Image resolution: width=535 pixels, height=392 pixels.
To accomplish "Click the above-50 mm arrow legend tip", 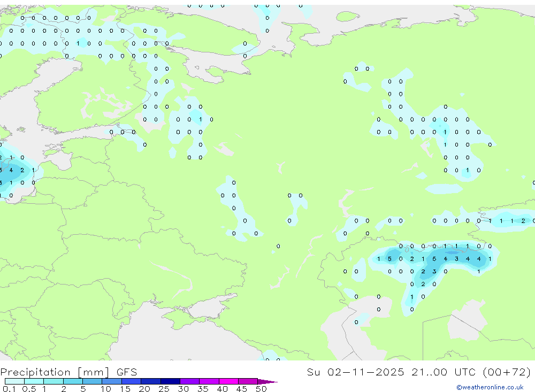I will click(267, 381).
